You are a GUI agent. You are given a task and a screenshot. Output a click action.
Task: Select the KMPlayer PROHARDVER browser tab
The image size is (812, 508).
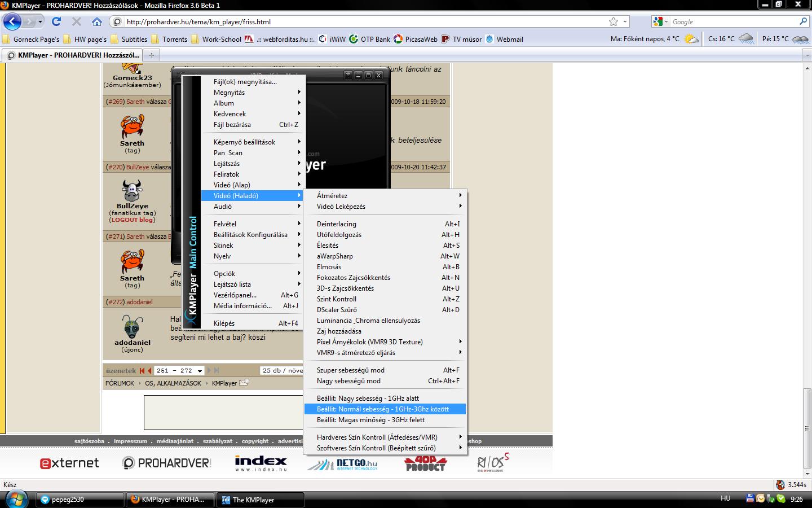73,55
